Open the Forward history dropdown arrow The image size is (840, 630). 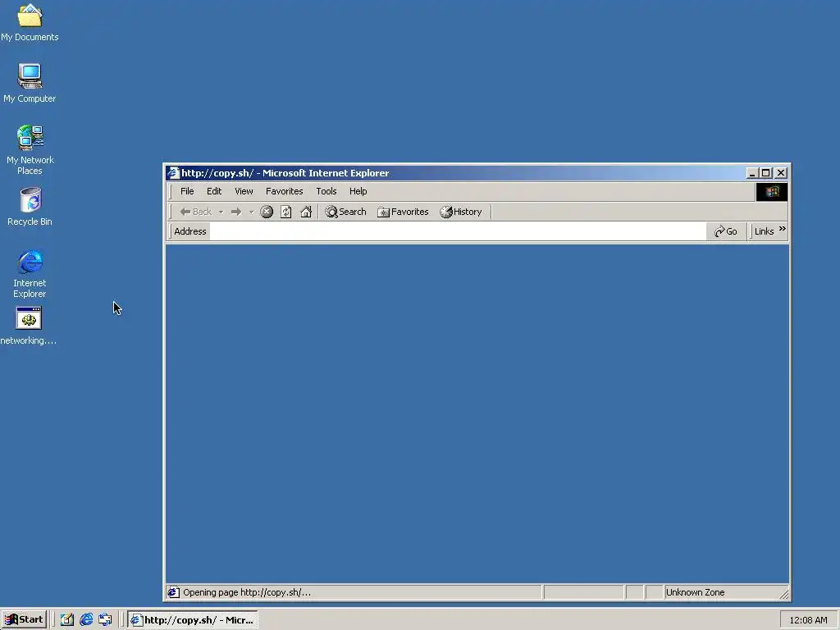coord(251,212)
